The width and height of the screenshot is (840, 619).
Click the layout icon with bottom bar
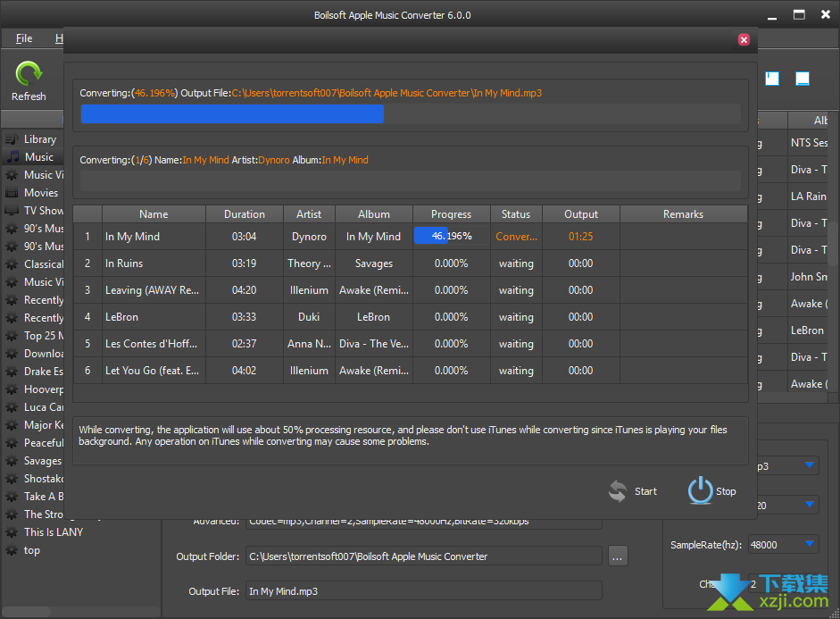point(802,79)
